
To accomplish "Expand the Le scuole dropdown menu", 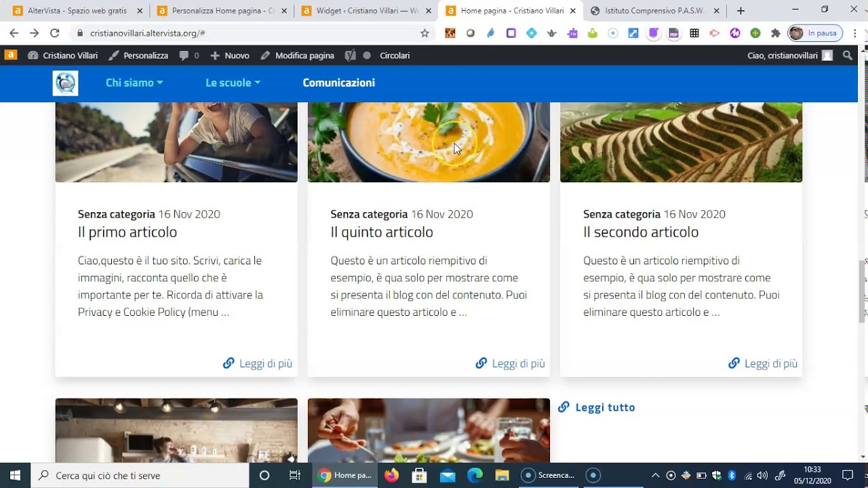I will click(x=233, y=83).
